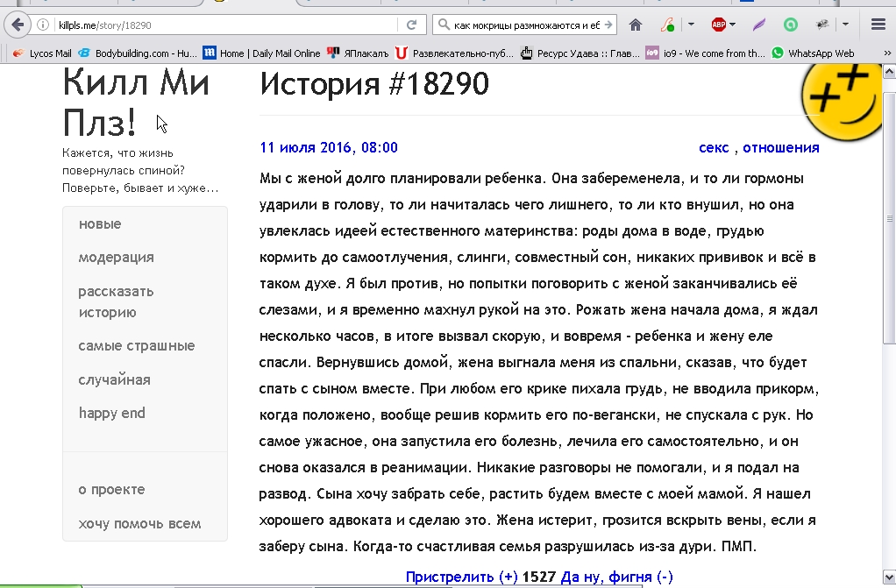Submit search with the go arrow

point(608,25)
